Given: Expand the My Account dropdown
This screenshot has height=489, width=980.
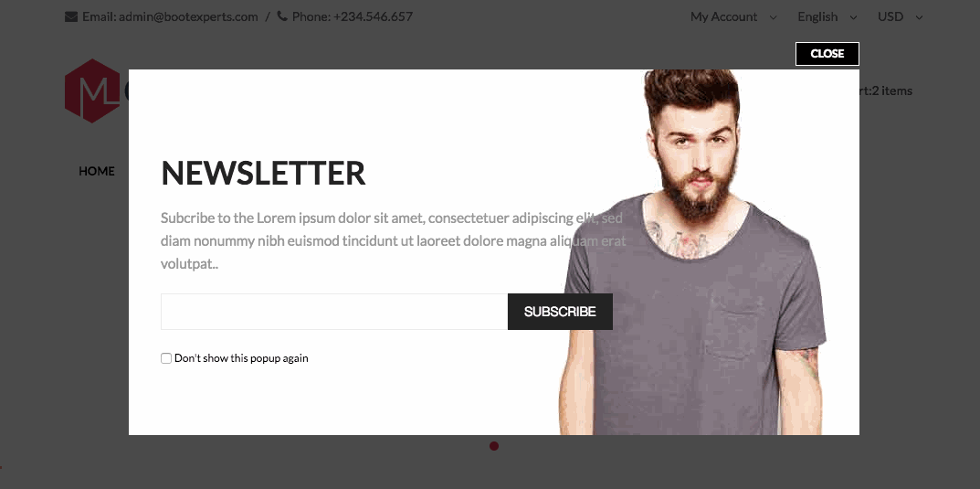Looking at the screenshot, I should [733, 16].
